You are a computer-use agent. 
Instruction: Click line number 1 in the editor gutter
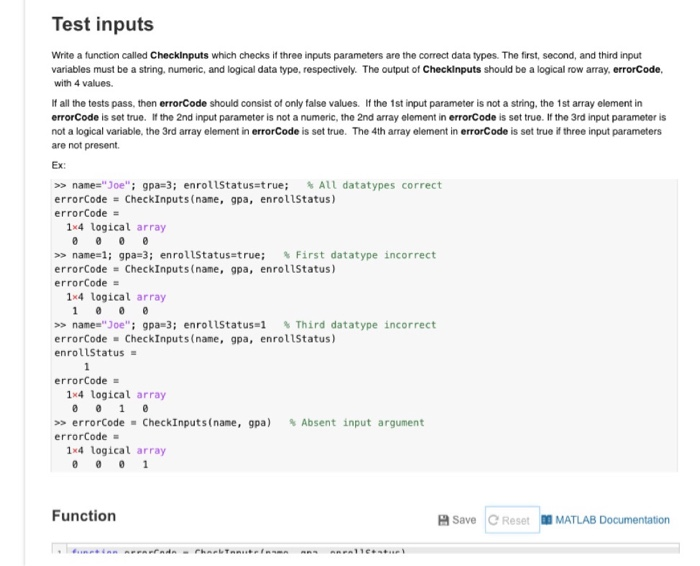coord(59,550)
